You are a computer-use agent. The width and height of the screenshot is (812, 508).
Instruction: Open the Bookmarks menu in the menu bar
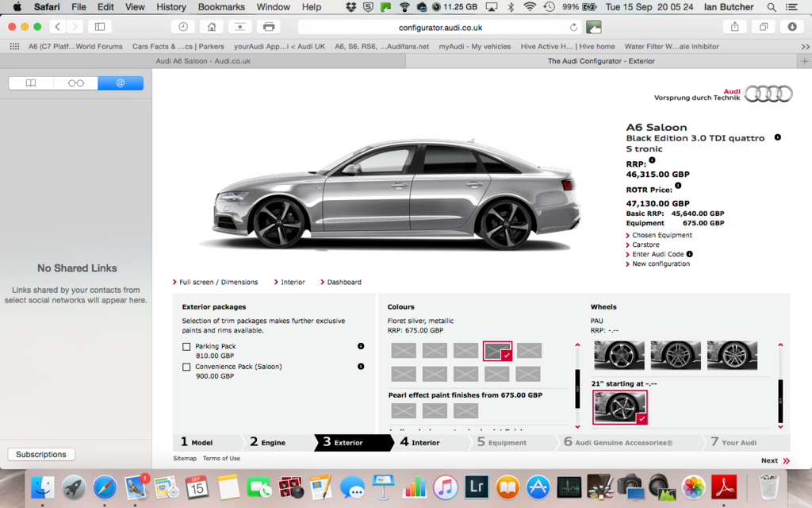[x=221, y=6]
